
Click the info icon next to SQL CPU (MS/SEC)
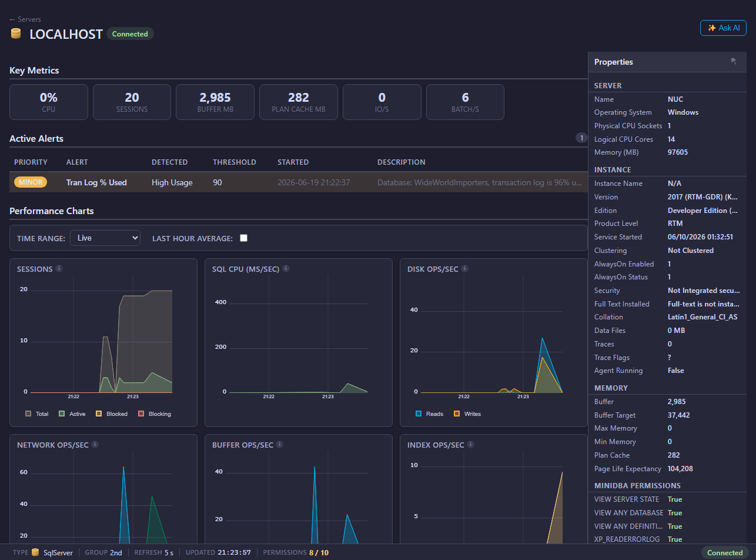coord(286,269)
